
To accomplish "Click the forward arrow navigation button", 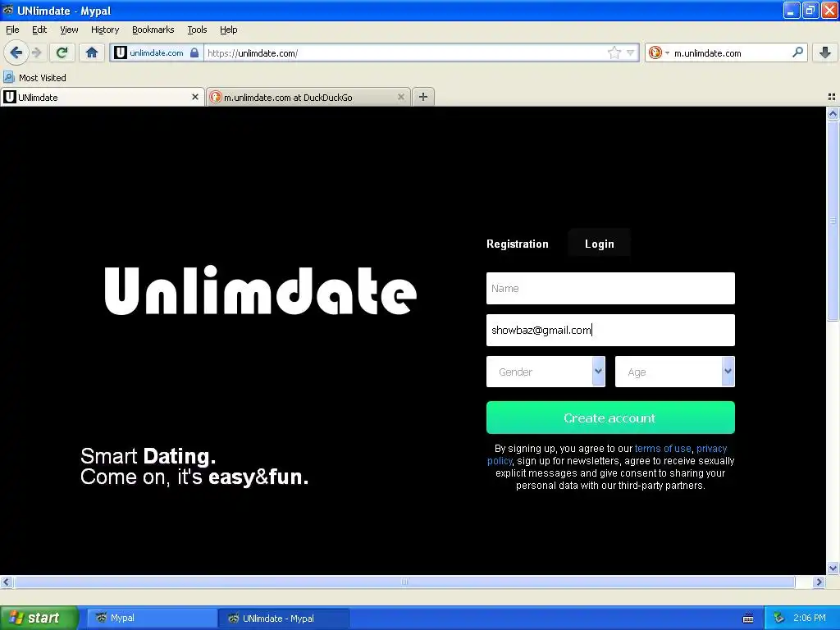I will [36, 52].
